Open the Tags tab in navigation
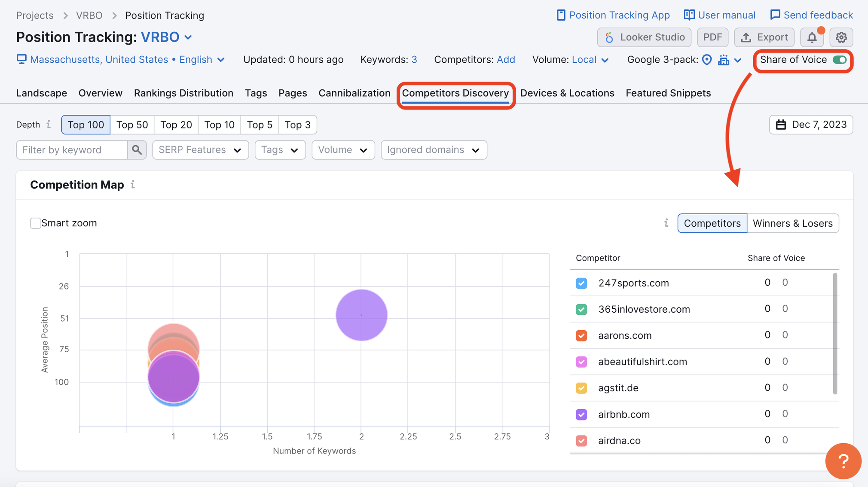This screenshot has height=487, width=868. click(256, 93)
